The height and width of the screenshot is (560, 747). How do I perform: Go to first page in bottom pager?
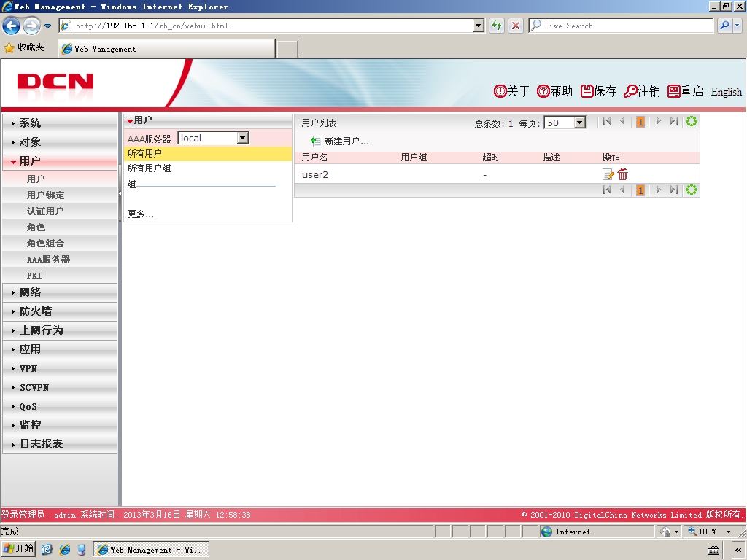pos(606,190)
